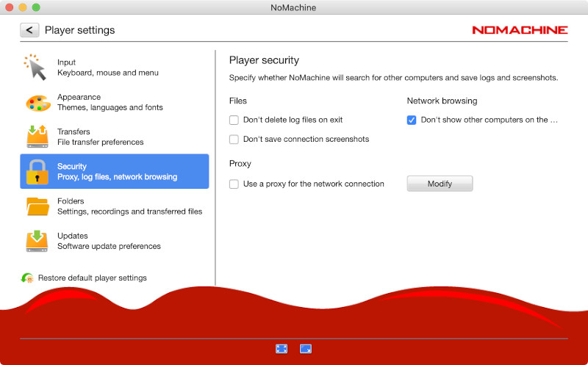Click the Folders icon in sidebar
The image size is (588, 365).
37,206
